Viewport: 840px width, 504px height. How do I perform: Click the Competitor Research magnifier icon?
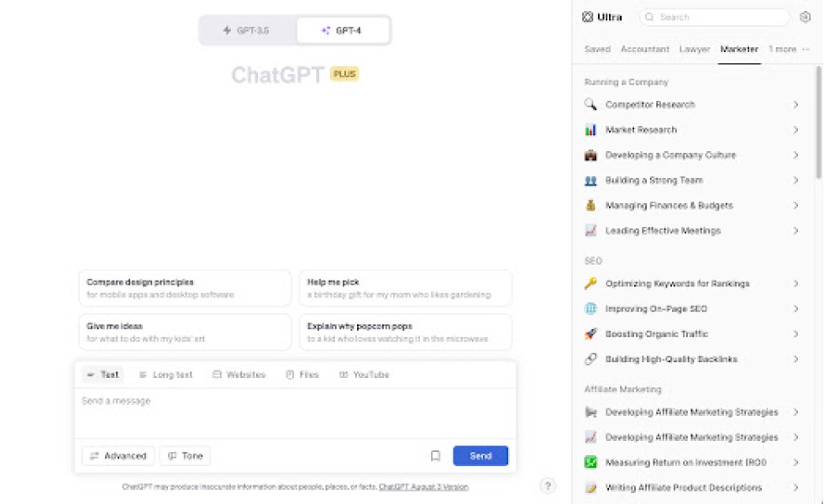pos(591,104)
